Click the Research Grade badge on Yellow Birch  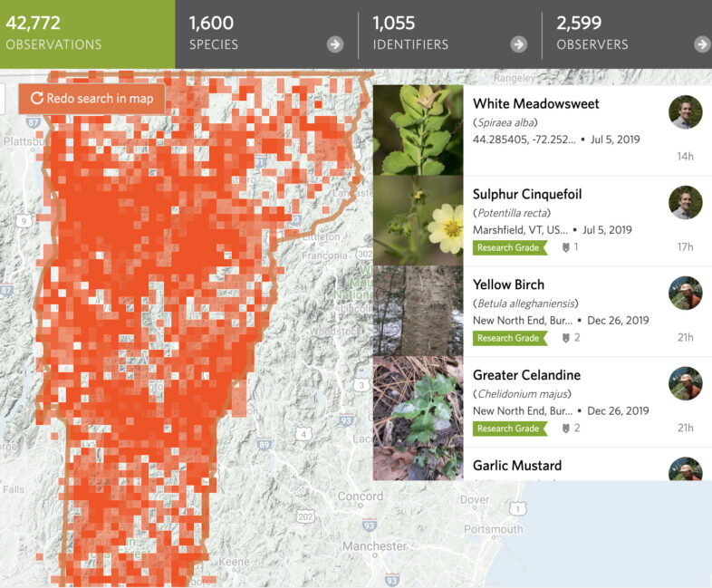509,338
